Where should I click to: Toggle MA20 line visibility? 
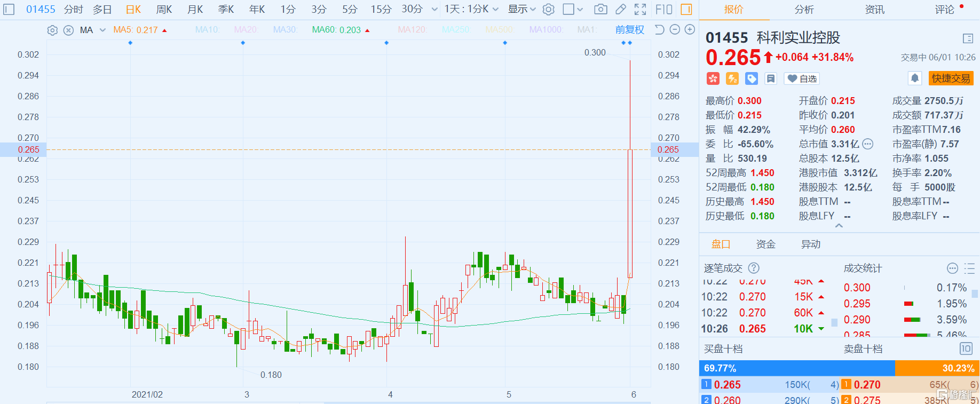246,30
